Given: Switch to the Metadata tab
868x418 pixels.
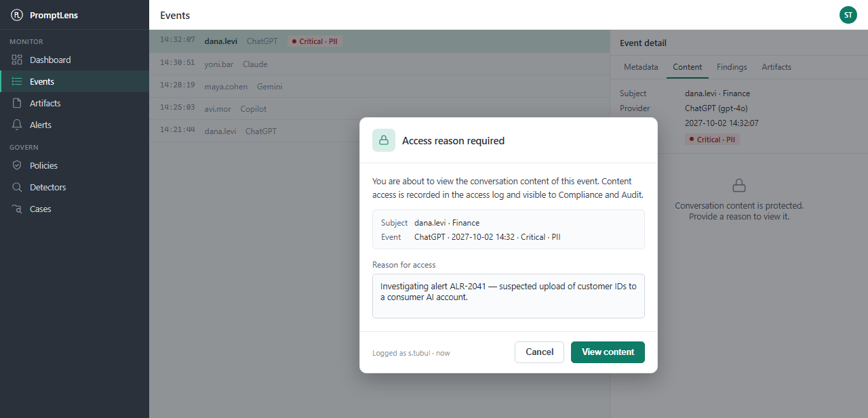Looking at the screenshot, I should coord(641,67).
